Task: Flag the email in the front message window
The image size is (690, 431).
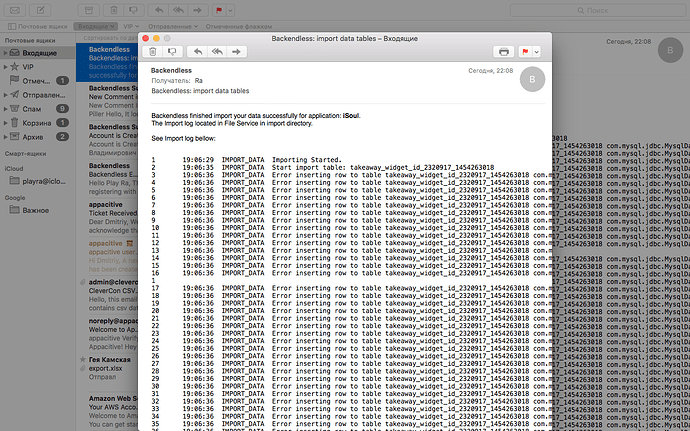Action: (525, 52)
